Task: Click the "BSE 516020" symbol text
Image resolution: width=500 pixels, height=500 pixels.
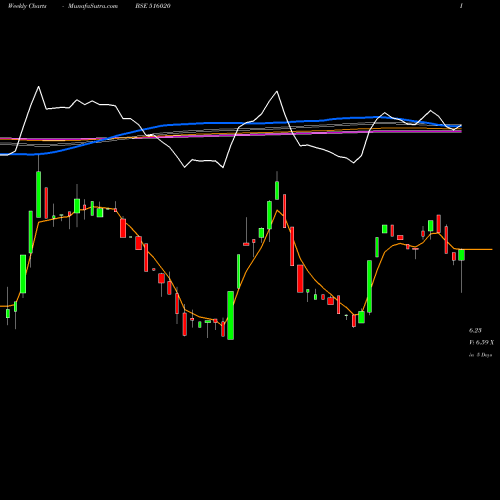Action: pos(153,6)
